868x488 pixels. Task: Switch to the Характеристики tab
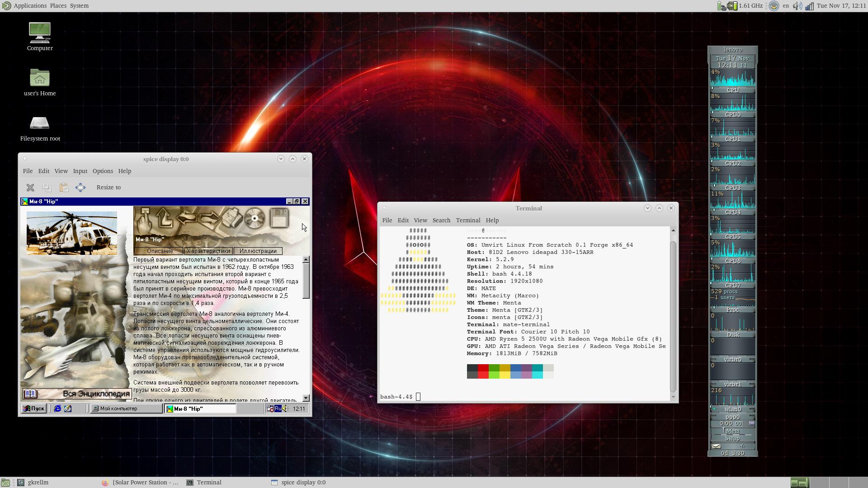208,251
